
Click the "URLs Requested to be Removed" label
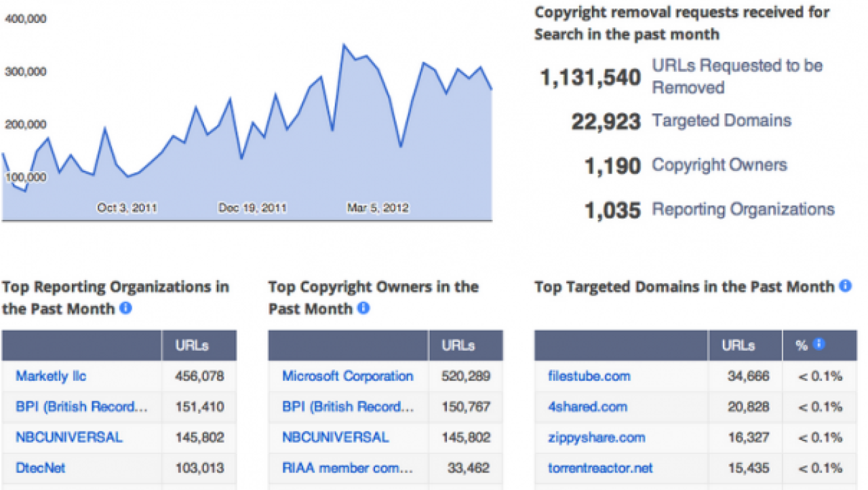pyautogui.click(x=738, y=77)
